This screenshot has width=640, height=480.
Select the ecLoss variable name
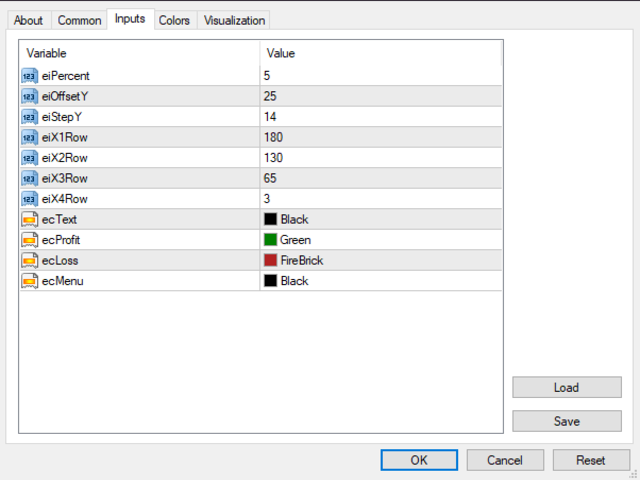60,260
